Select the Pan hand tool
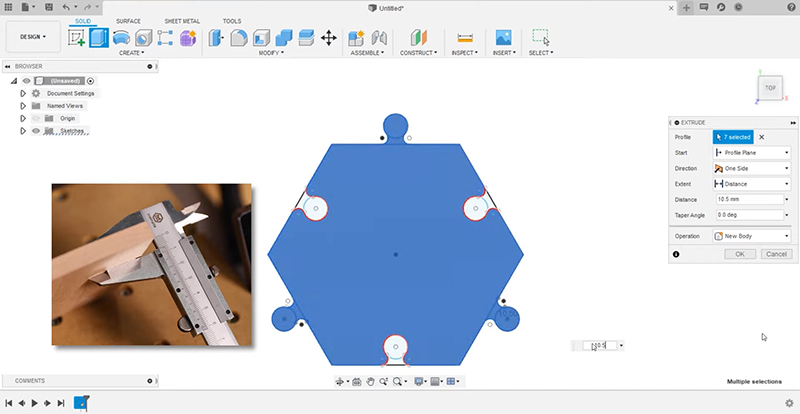Image resolution: width=800 pixels, height=414 pixels. [x=370, y=381]
